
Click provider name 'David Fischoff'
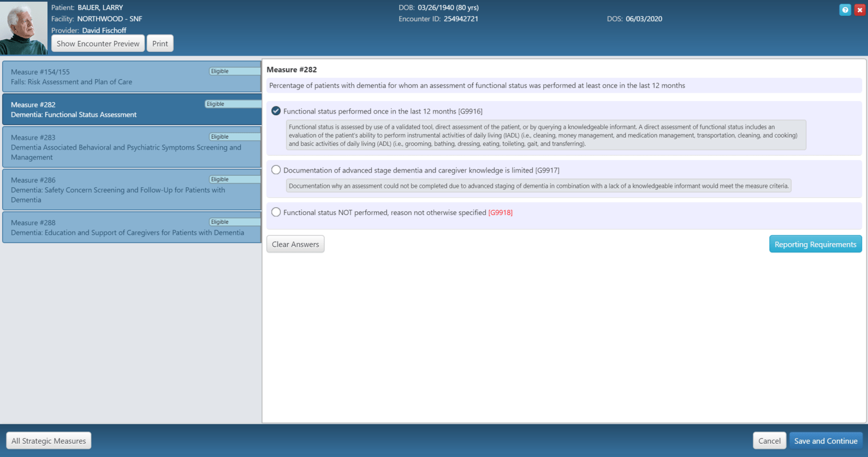104,31
